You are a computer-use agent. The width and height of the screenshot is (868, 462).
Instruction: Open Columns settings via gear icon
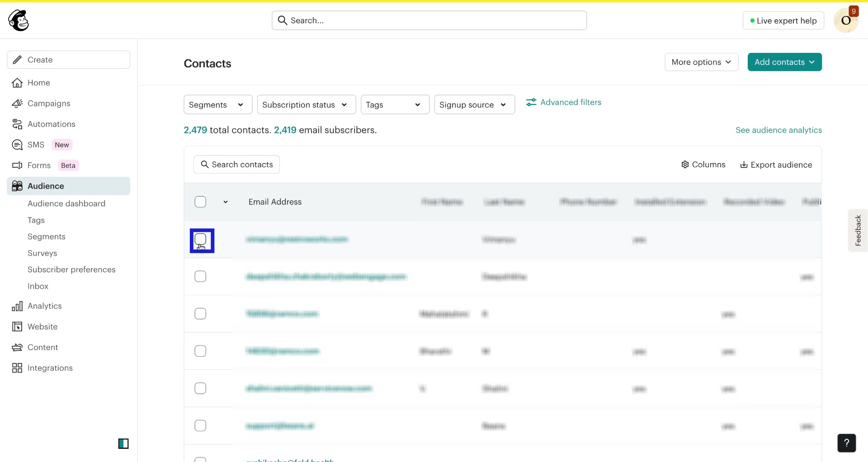[x=685, y=165]
